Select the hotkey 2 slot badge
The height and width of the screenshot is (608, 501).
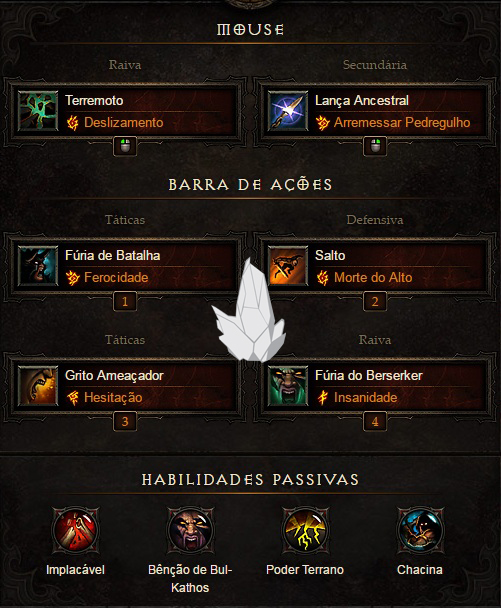(x=375, y=301)
